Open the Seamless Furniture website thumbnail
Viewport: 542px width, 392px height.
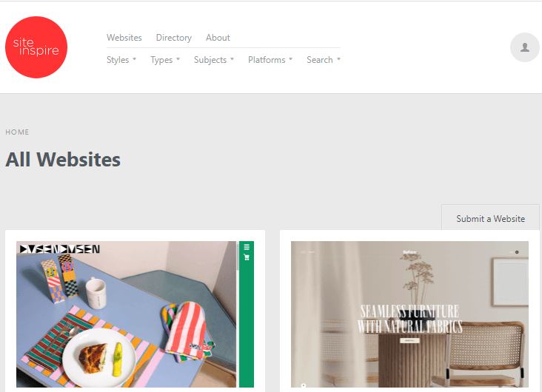[409, 314]
